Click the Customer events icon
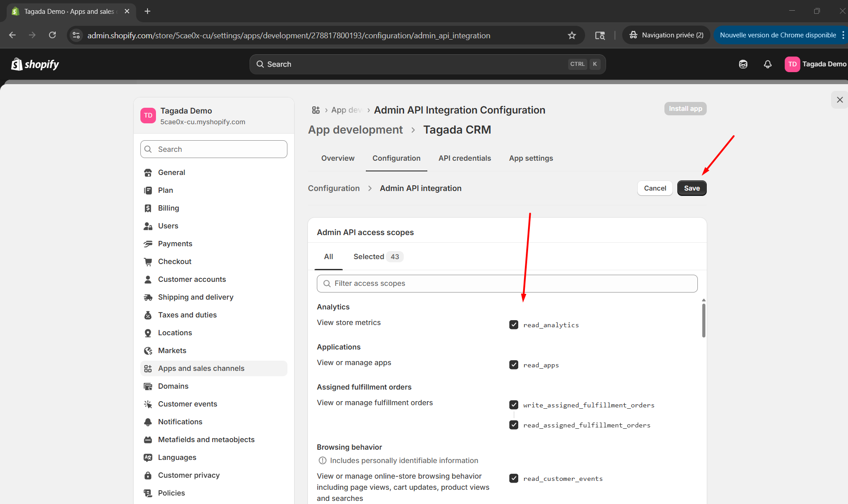The width and height of the screenshot is (848, 504). pos(148,404)
